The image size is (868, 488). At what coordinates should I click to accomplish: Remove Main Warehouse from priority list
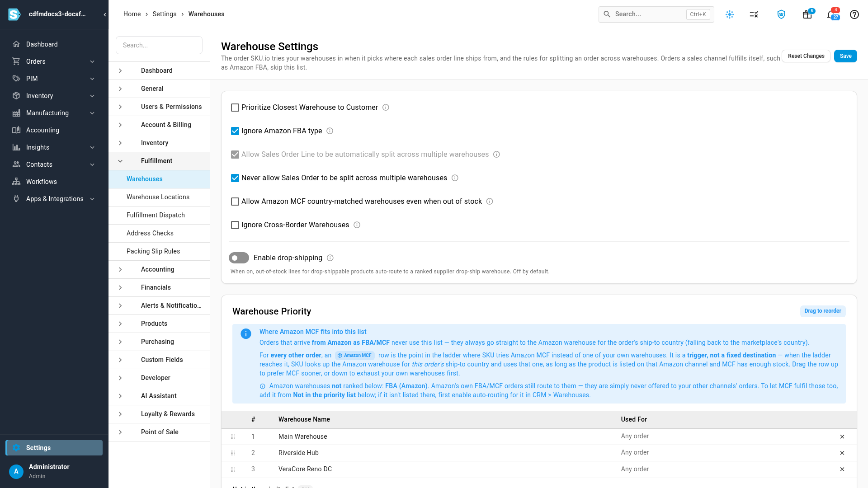(x=842, y=437)
